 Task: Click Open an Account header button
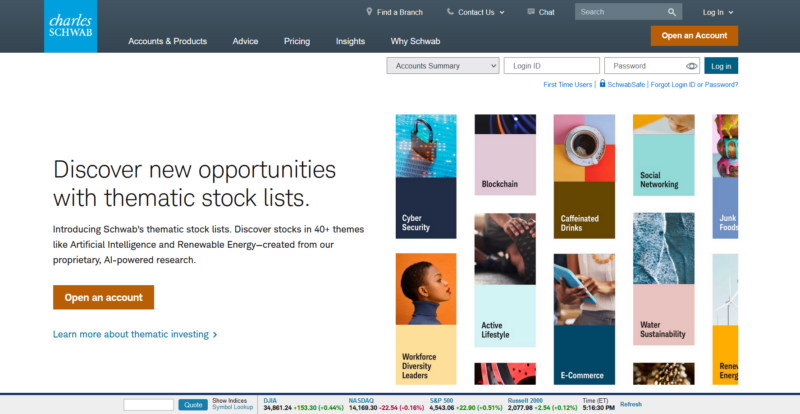pyautogui.click(x=694, y=36)
